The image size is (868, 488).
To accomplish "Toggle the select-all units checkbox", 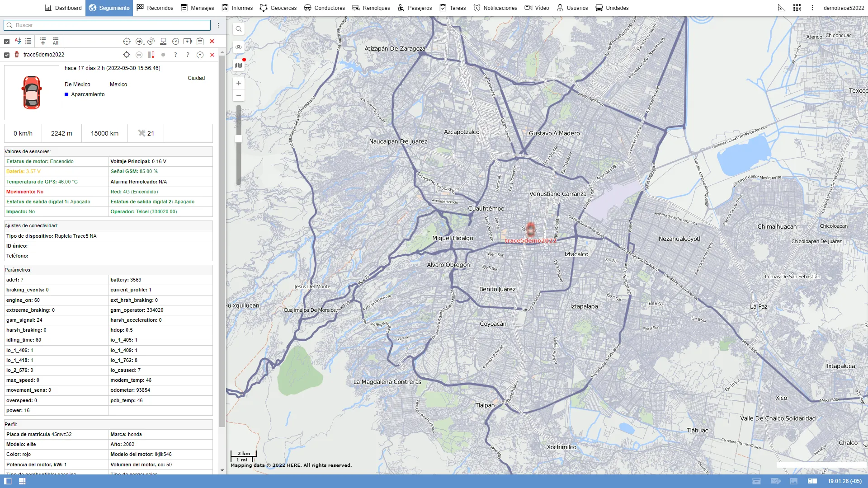I will pyautogui.click(x=6, y=41).
